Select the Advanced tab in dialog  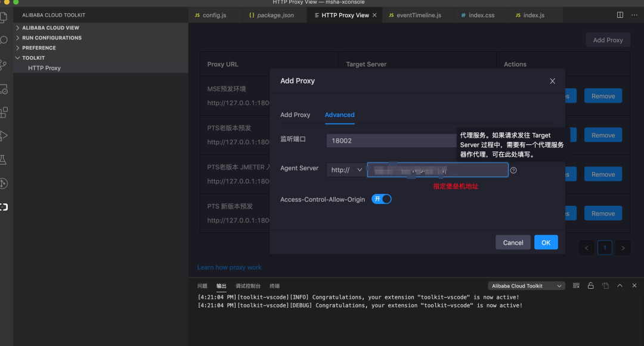(340, 115)
